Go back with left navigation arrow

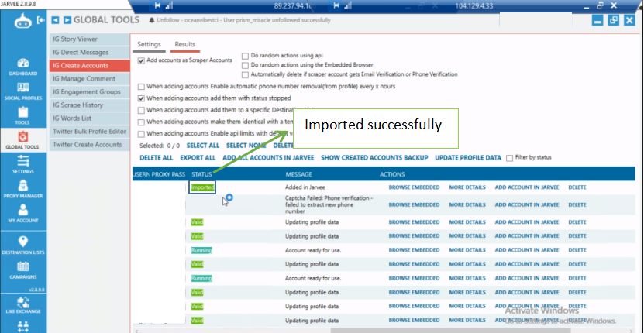(x=55, y=19)
